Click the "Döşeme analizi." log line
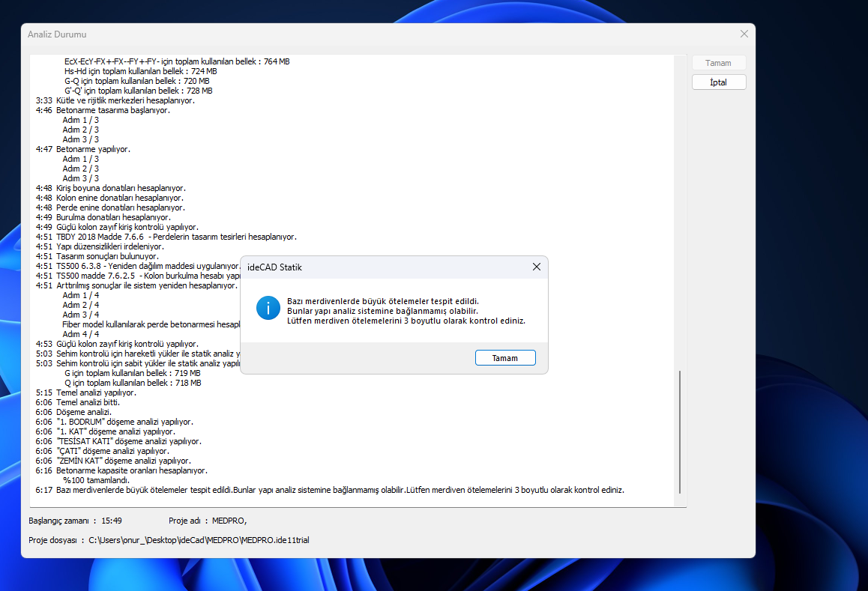This screenshot has width=868, height=591. [x=83, y=412]
